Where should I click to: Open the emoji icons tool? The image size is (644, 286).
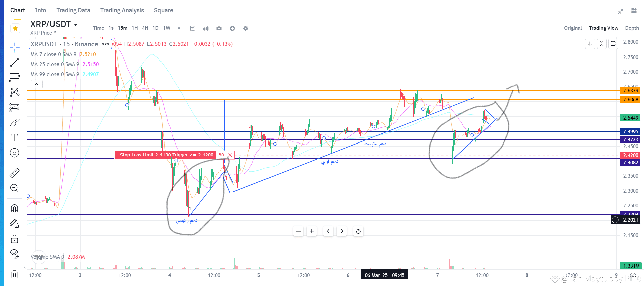[14, 153]
